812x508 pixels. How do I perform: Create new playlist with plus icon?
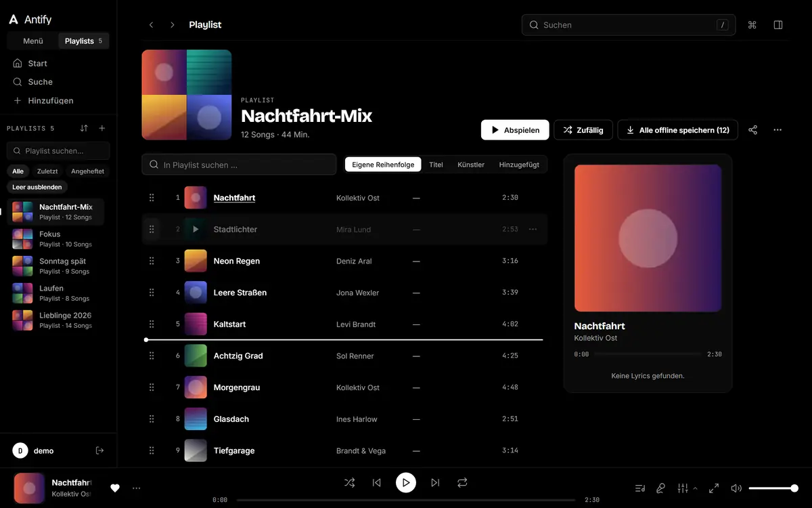click(102, 128)
